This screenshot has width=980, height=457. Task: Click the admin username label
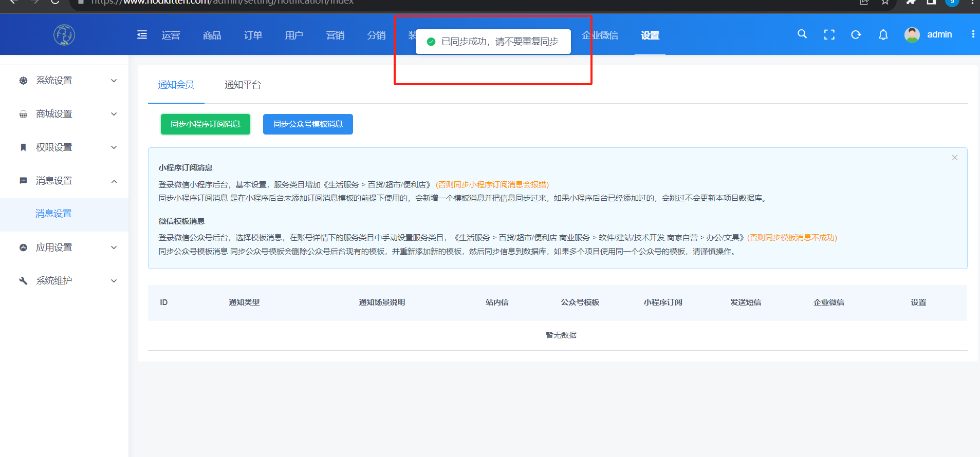coord(939,34)
